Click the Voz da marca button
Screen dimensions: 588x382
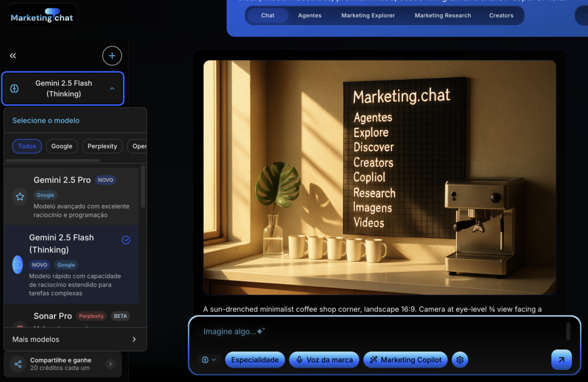coord(324,360)
